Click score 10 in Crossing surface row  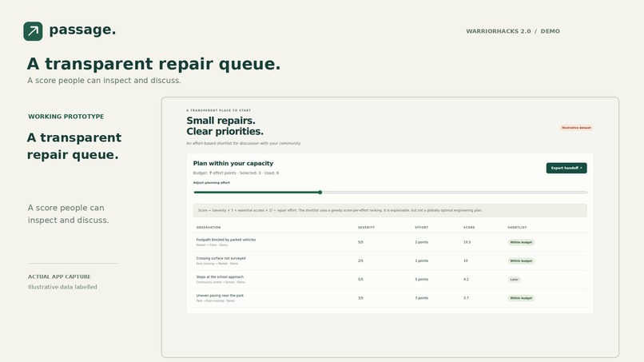(465, 261)
